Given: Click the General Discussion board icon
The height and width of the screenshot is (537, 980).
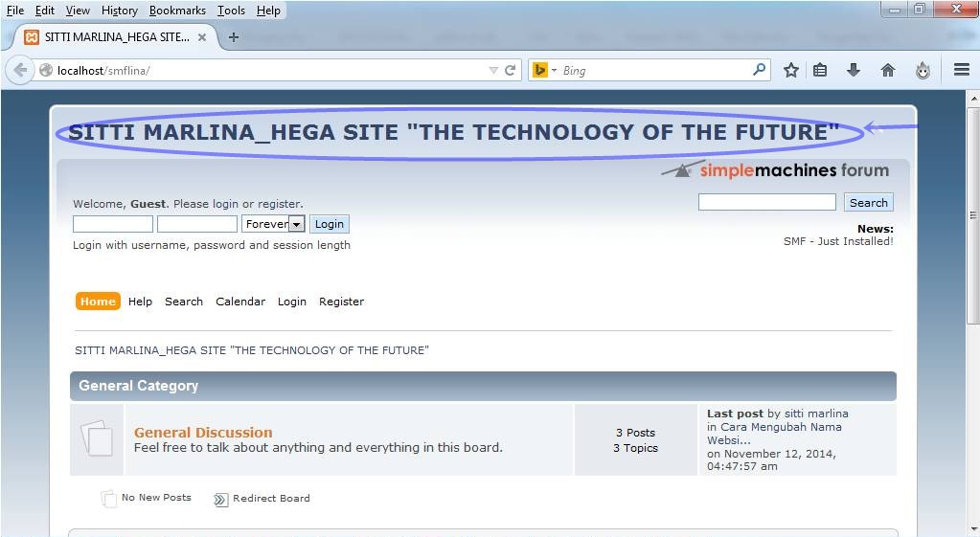Looking at the screenshot, I should point(97,438).
